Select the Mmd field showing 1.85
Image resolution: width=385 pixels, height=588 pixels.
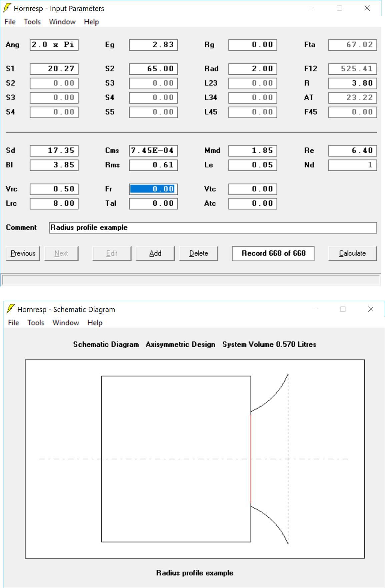253,150
